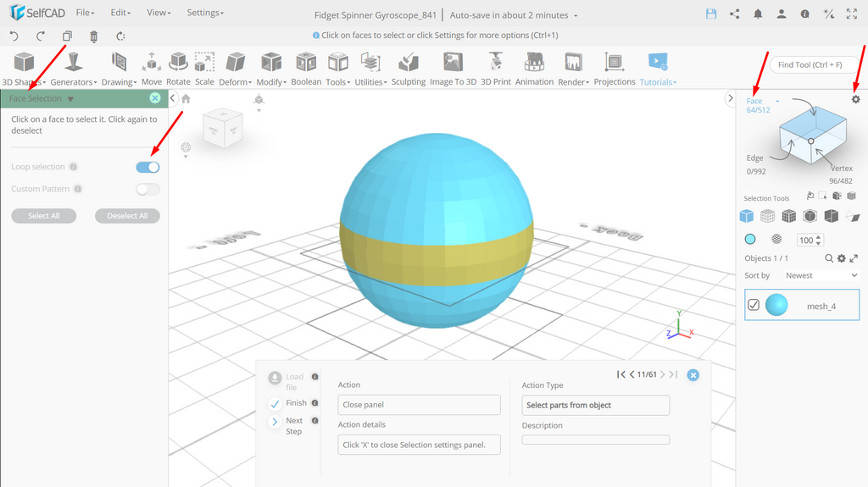Screen dimensions: 868x487
Task: Uncheck the mesh_4 object checkbox
Action: click(754, 305)
